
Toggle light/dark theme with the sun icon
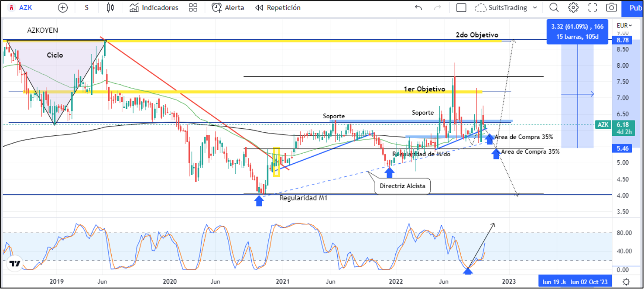coord(626,282)
